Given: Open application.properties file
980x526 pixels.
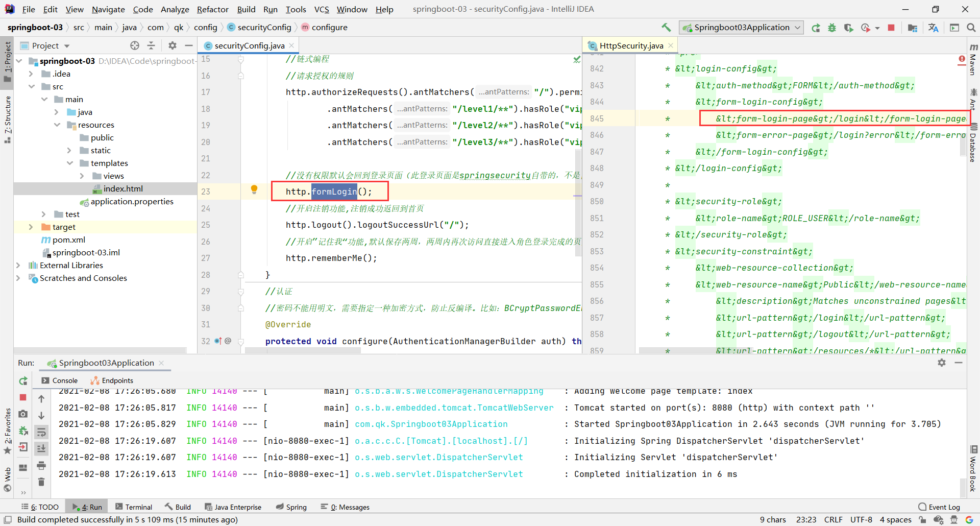Looking at the screenshot, I should pyautogui.click(x=132, y=202).
